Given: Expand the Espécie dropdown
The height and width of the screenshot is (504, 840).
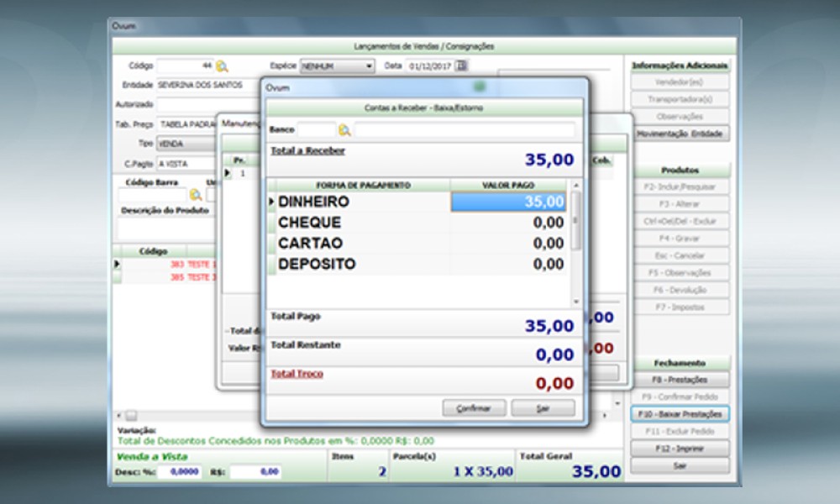Looking at the screenshot, I should (x=369, y=66).
